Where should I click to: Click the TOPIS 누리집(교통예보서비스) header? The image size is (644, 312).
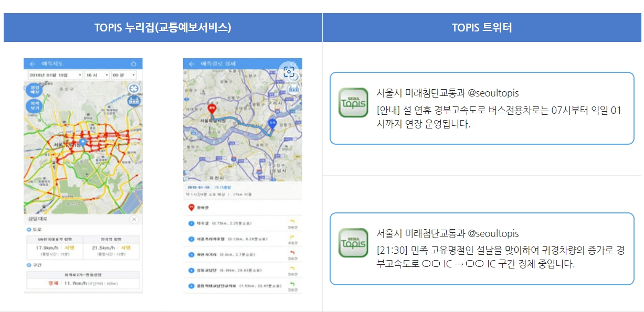tap(163, 28)
